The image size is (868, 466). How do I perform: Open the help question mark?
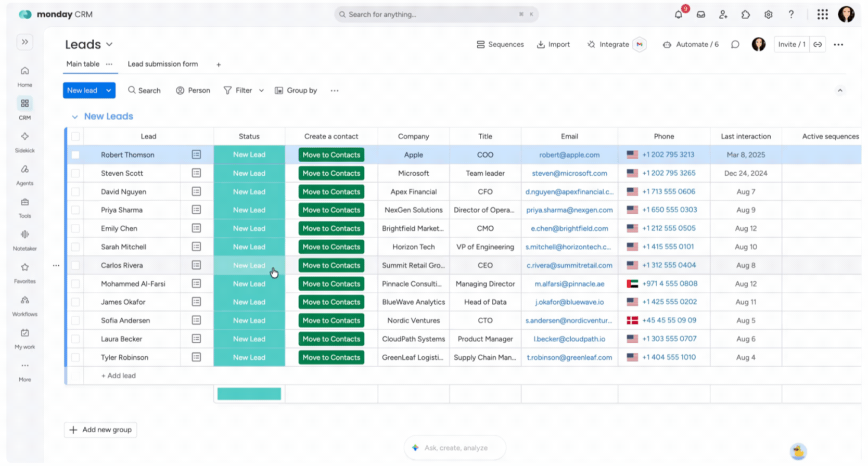(791, 15)
